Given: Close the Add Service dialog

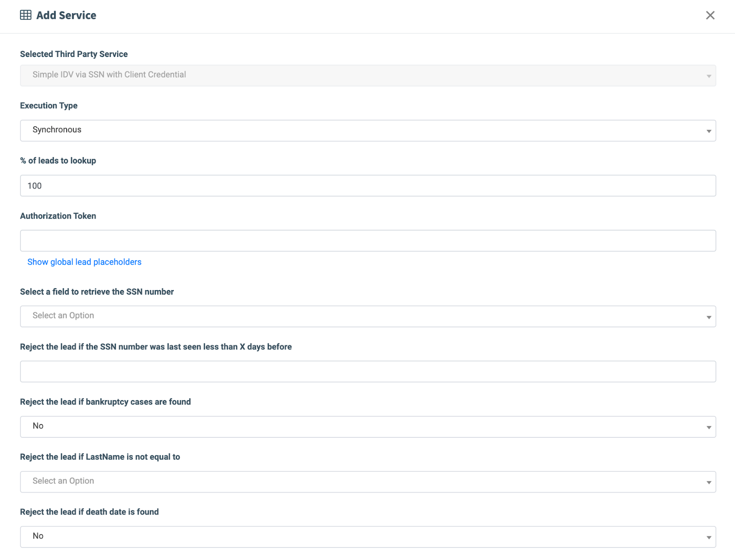Looking at the screenshot, I should pos(710,16).
